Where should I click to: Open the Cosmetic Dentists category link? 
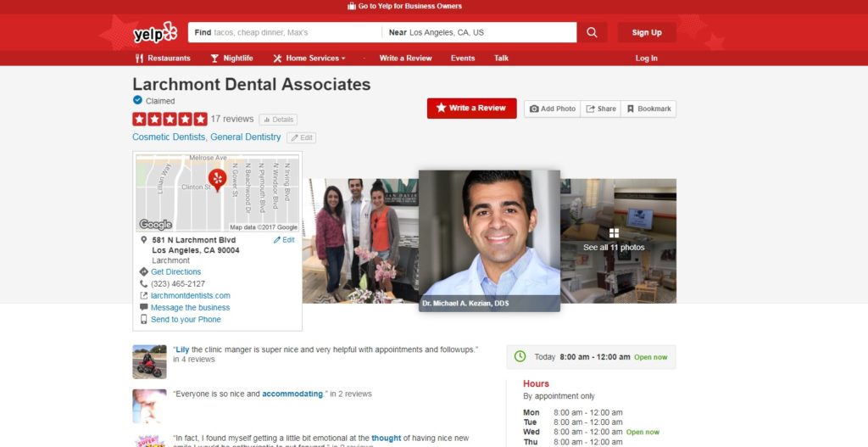tap(169, 137)
